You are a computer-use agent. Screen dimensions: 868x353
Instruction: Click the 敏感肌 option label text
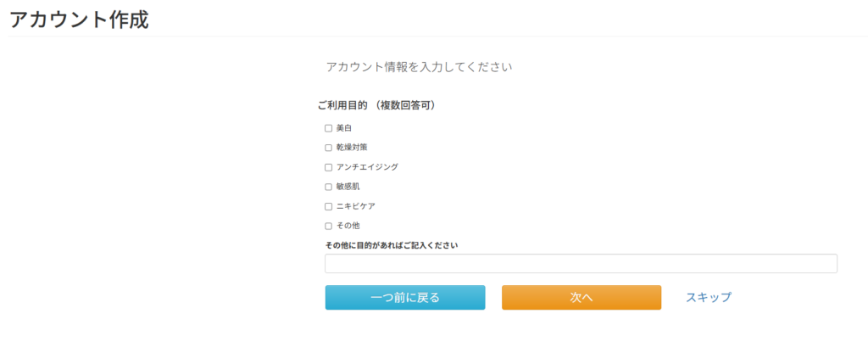coord(348,187)
